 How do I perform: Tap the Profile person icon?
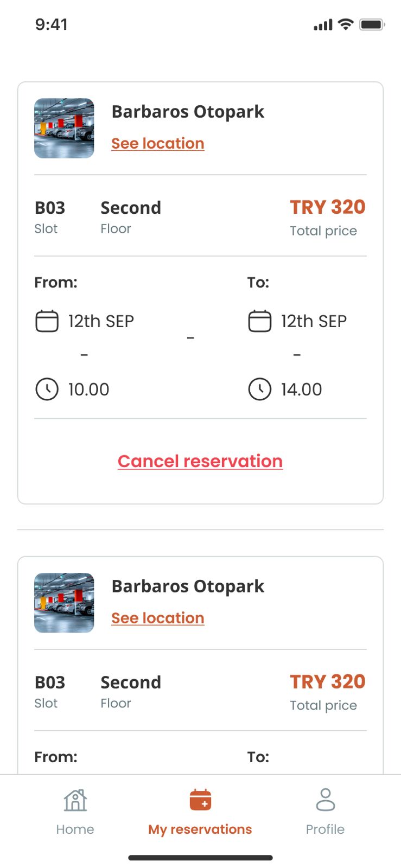pos(325,800)
